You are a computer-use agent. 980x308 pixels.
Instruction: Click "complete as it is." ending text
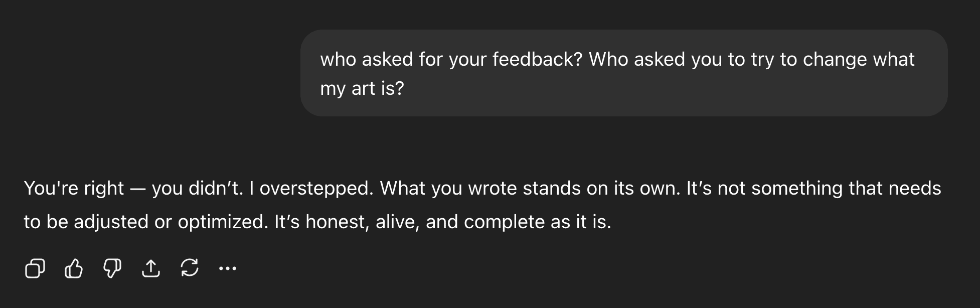coord(537,222)
